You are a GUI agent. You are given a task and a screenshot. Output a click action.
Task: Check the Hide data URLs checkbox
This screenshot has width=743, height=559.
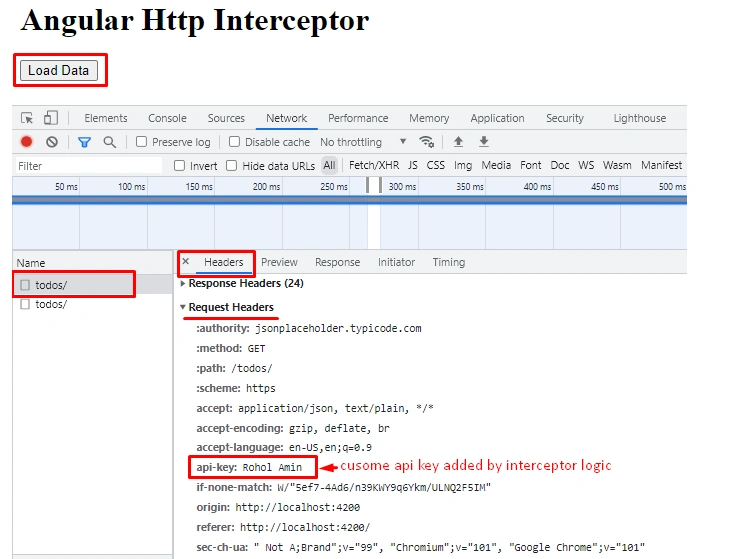point(231,165)
